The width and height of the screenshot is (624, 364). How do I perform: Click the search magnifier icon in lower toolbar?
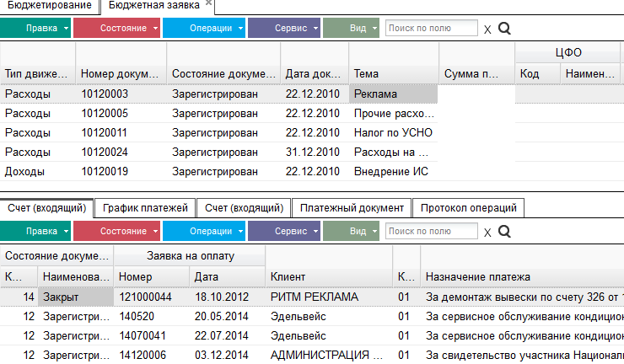click(x=504, y=231)
